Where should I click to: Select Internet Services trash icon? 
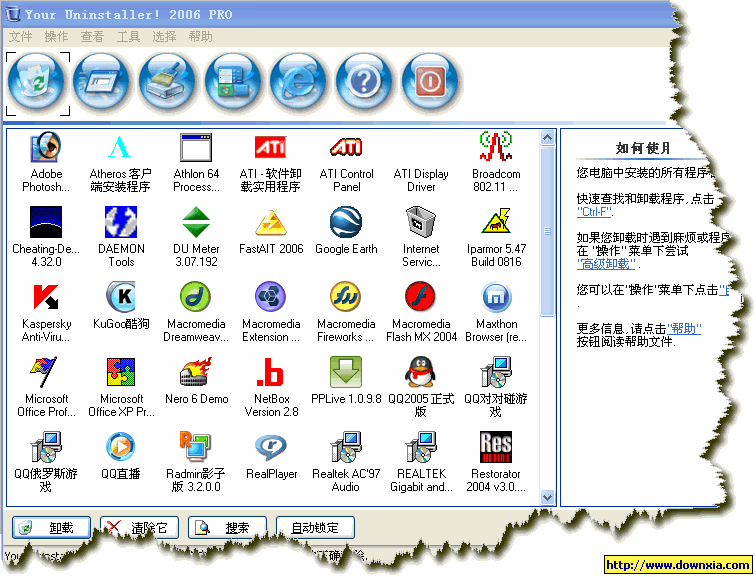(421, 222)
